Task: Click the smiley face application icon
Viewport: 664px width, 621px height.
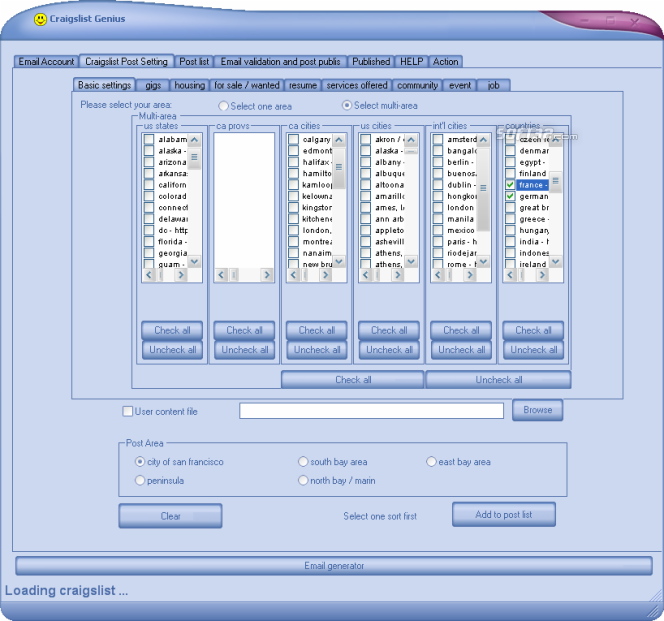Action: [40, 19]
